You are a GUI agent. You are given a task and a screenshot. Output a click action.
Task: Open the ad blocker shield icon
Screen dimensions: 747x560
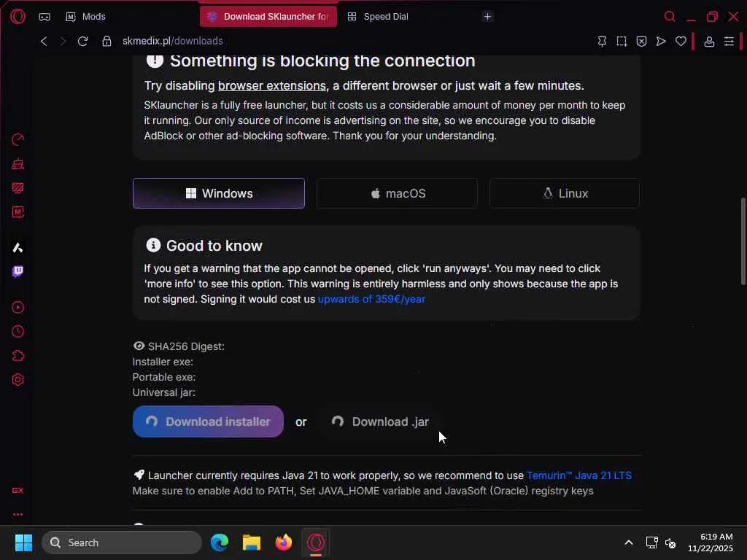(641, 42)
